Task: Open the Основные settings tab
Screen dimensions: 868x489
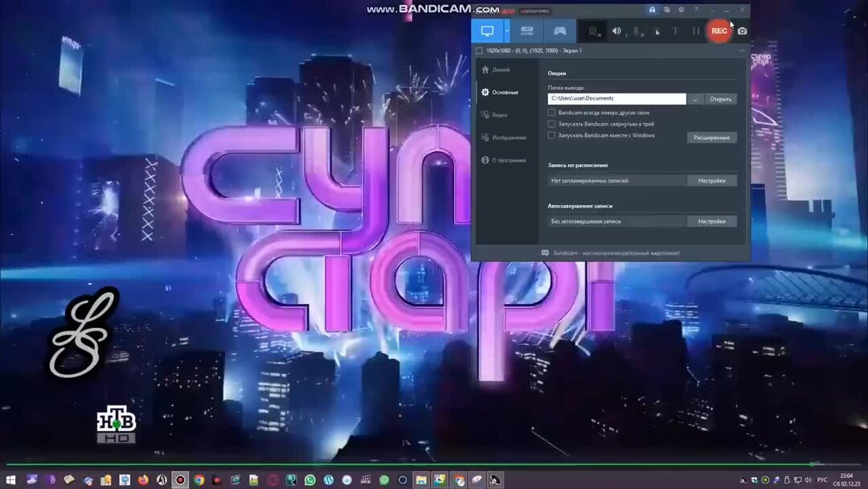Action: [x=500, y=92]
